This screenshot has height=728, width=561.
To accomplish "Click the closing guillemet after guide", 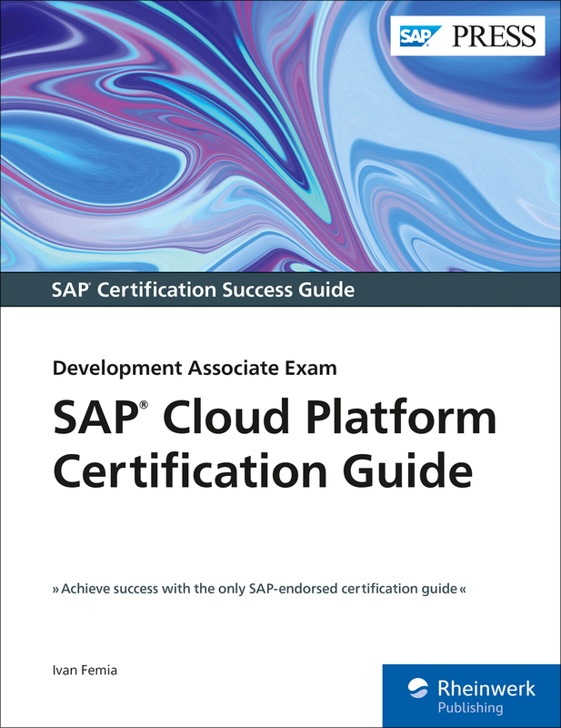I will (x=463, y=589).
